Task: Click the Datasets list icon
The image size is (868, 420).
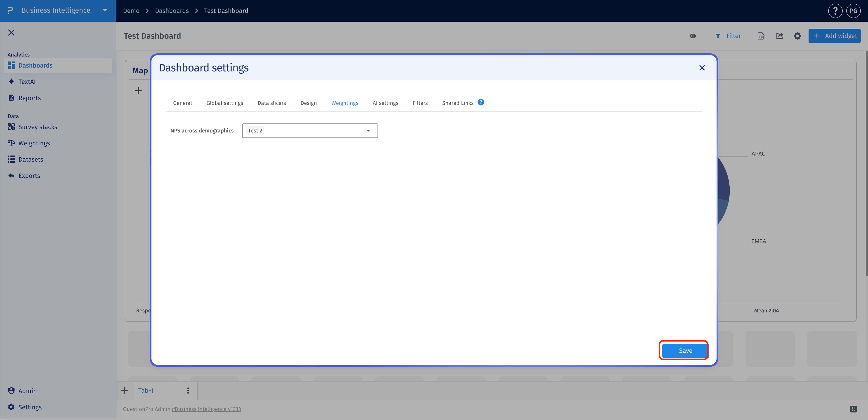Action: tap(11, 159)
